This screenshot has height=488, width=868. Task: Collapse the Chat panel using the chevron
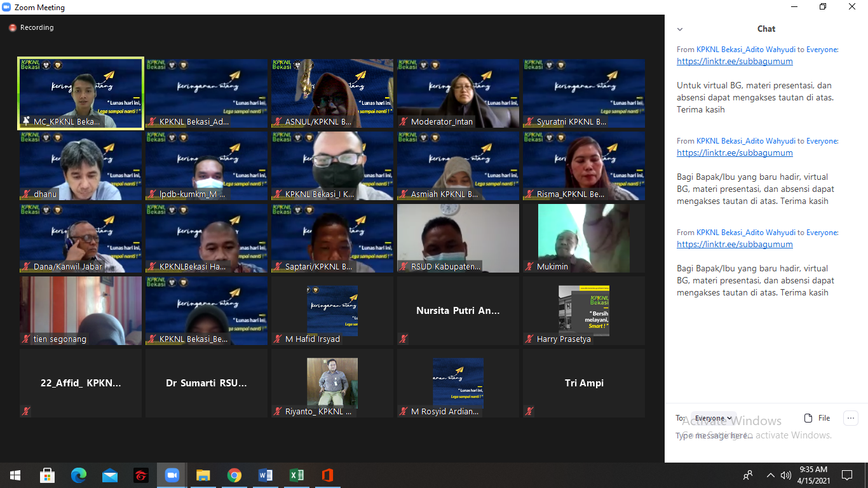(x=680, y=29)
